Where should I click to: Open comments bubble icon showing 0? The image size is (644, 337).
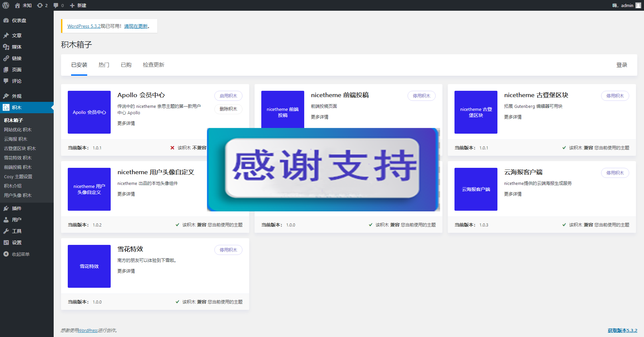pyautogui.click(x=58, y=5)
